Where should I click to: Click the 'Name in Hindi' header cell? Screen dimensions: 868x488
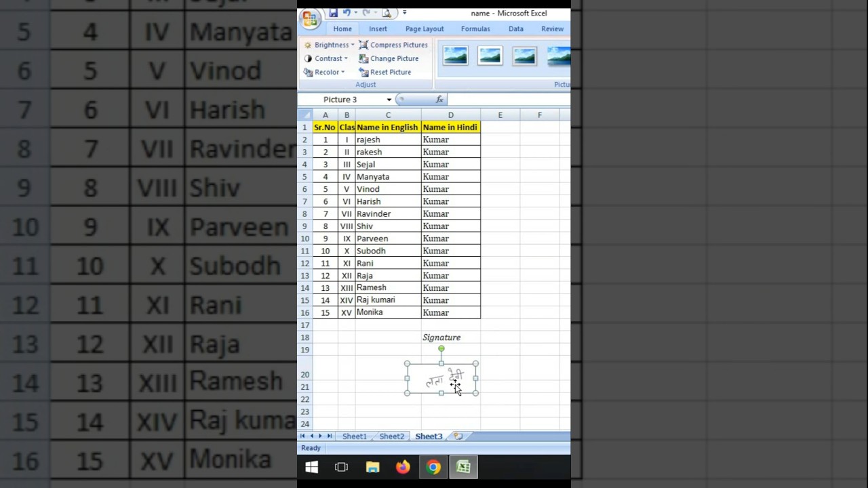(450, 127)
